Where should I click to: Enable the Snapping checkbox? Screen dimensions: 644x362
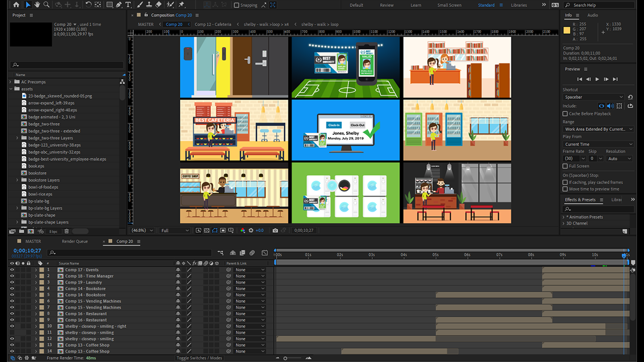pos(237,5)
